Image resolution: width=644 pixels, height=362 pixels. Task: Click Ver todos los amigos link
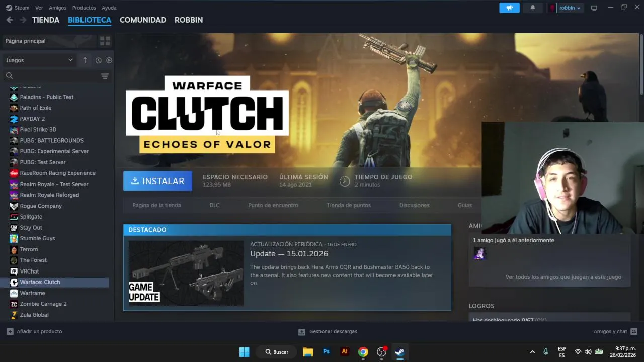[x=563, y=277]
